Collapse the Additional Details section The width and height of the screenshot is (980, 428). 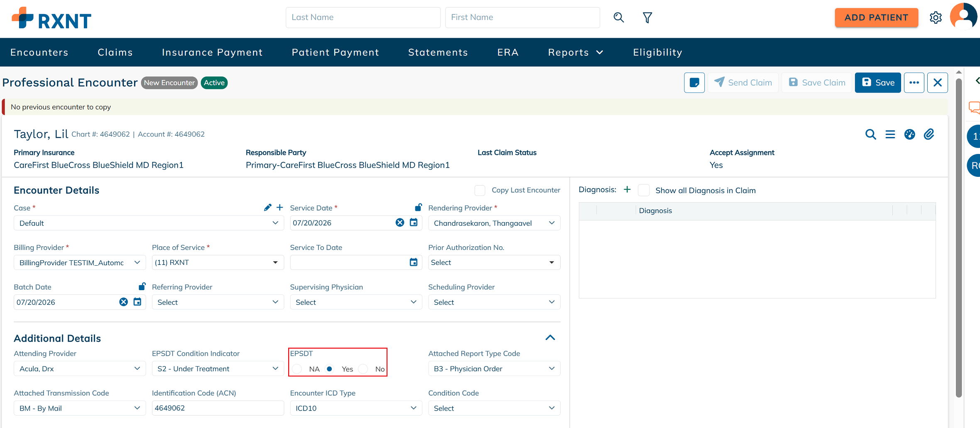[x=550, y=338]
